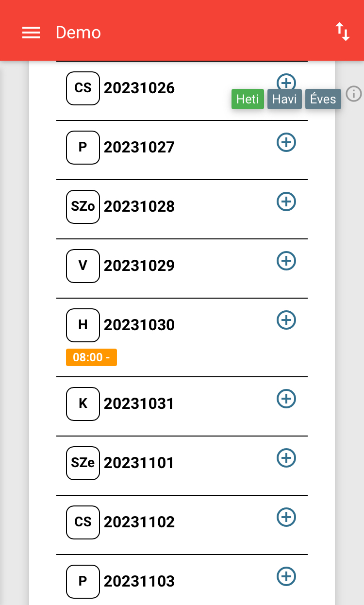Viewport: 364px width, 605px height.
Task: Click the Demo title in header
Action: (x=78, y=33)
